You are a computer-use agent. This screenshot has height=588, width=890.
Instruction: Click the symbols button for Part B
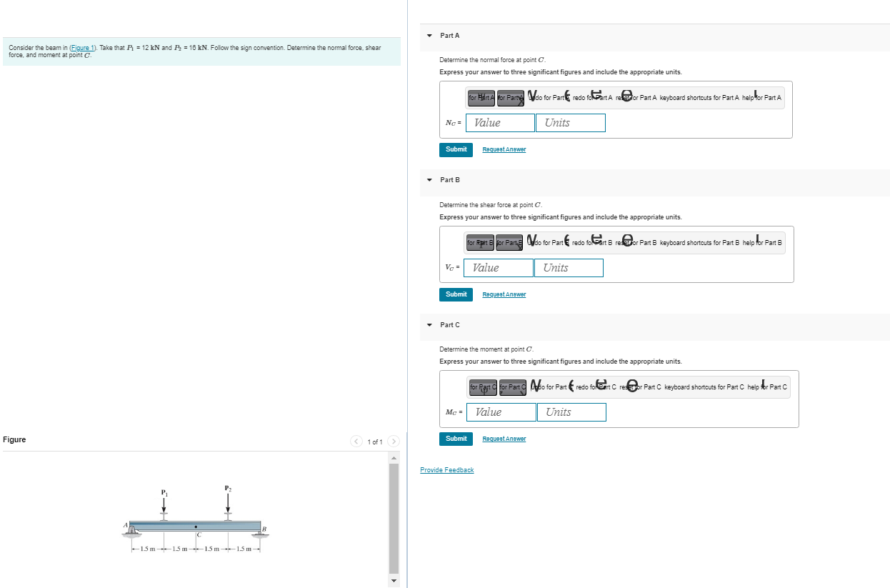510,242
